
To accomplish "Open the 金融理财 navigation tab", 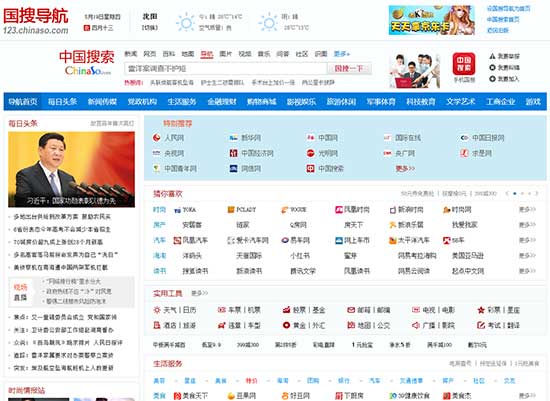I will tap(222, 102).
